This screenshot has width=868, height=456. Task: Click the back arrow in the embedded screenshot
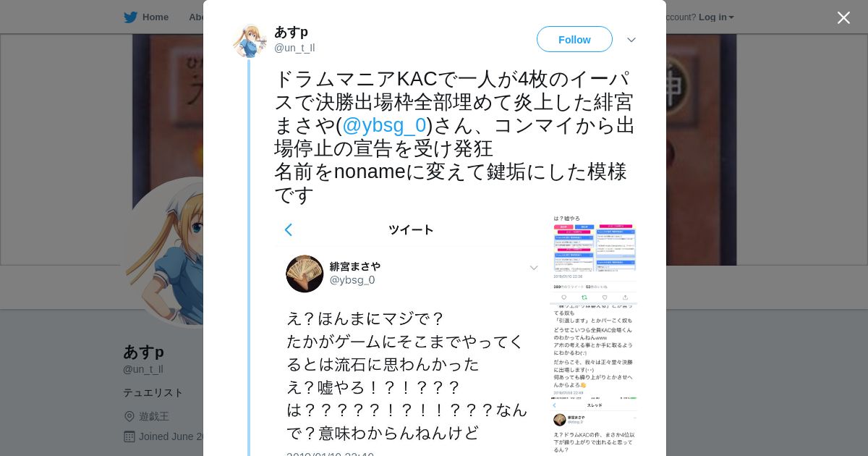click(x=289, y=229)
